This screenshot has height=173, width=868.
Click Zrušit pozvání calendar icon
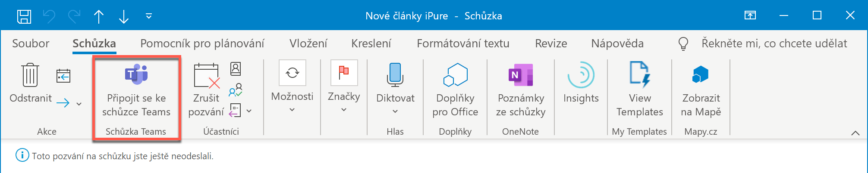click(x=207, y=76)
